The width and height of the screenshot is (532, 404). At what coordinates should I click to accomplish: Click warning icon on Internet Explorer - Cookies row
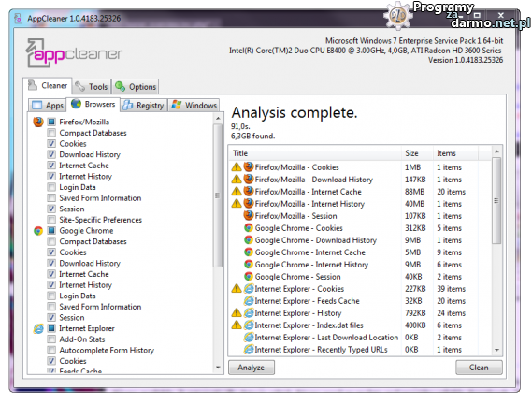pyautogui.click(x=237, y=289)
